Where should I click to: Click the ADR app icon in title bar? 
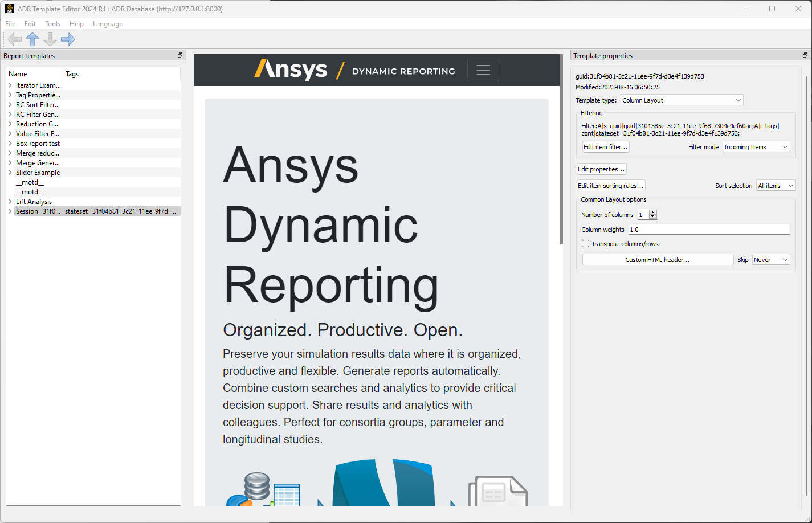tap(9, 9)
